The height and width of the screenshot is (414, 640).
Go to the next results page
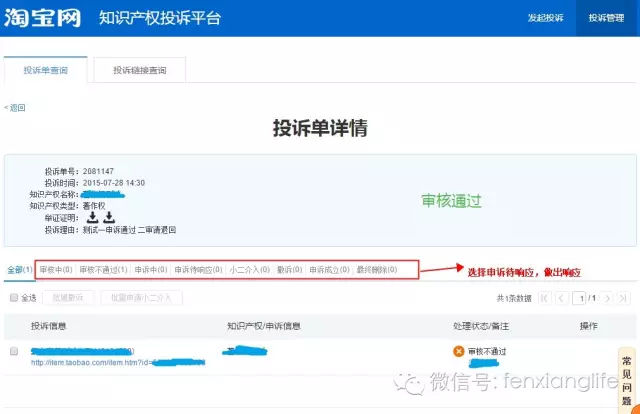click(607, 298)
